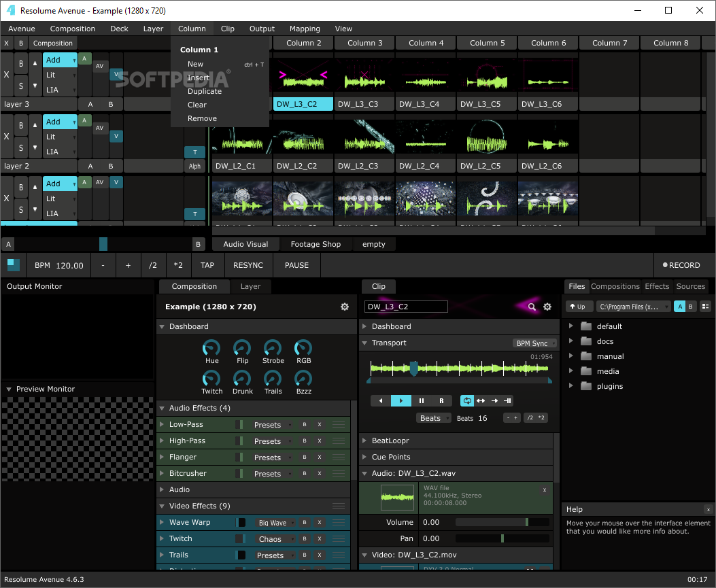Remove the Low-Pass audio effect
The height and width of the screenshot is (588, 716).
(x=320, y=425)
